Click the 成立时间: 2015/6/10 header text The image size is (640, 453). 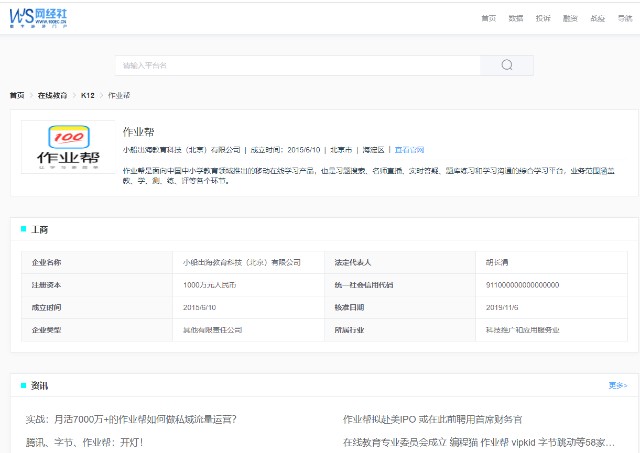(x=285, y=150)
